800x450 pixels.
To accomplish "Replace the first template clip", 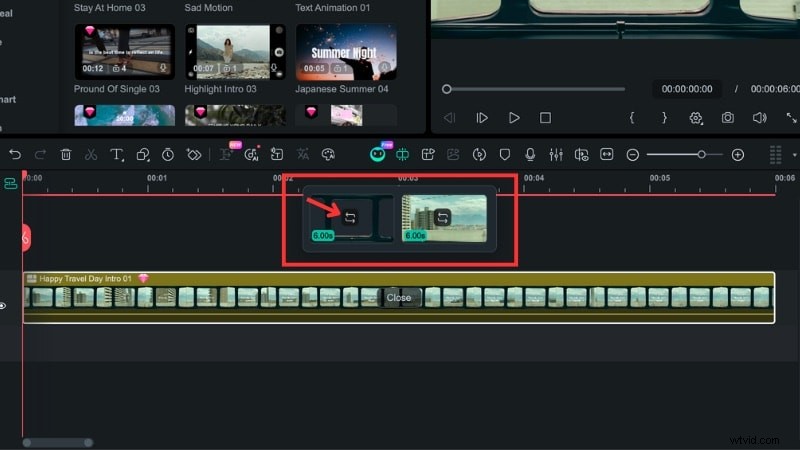I will [350, 218].
